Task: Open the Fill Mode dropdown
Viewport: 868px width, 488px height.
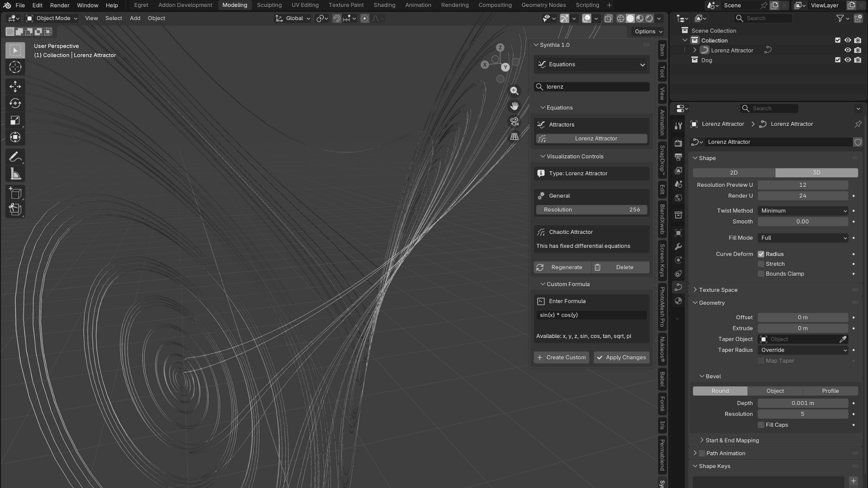Action: coord(803,238)
